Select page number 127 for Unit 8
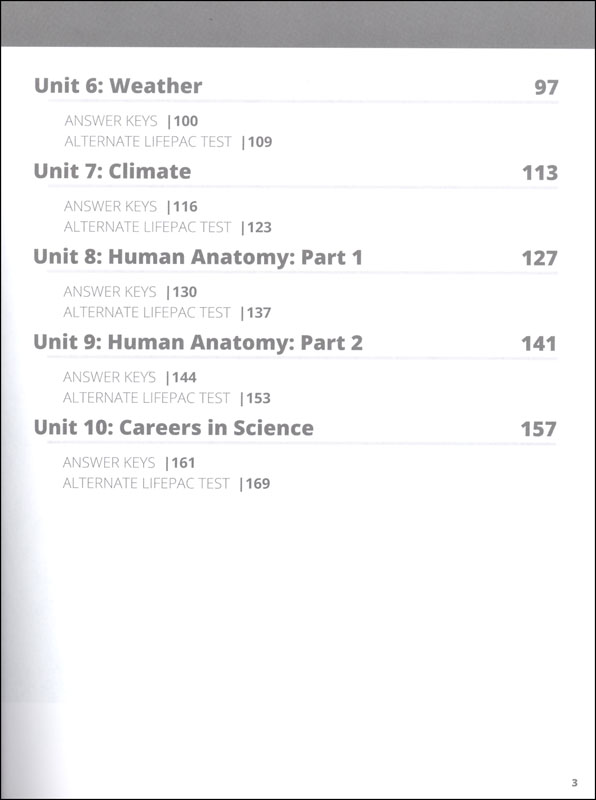 (x=539, y=259)
